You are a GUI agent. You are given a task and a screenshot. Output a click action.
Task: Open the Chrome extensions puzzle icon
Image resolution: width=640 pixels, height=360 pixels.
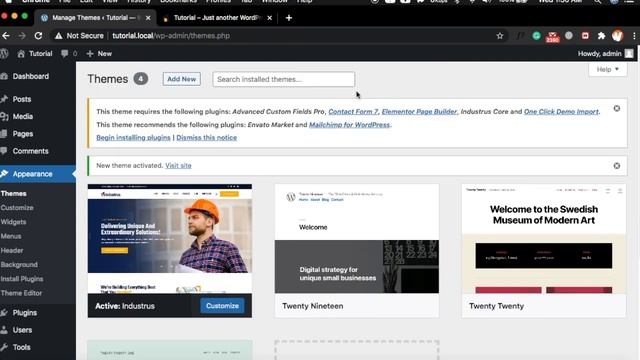601,36
